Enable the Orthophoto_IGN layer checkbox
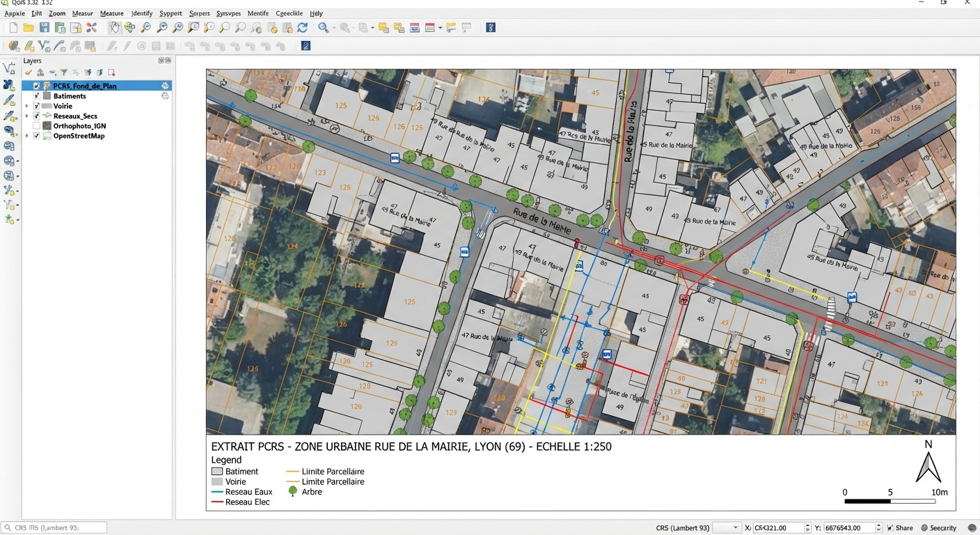 point(37,125)
